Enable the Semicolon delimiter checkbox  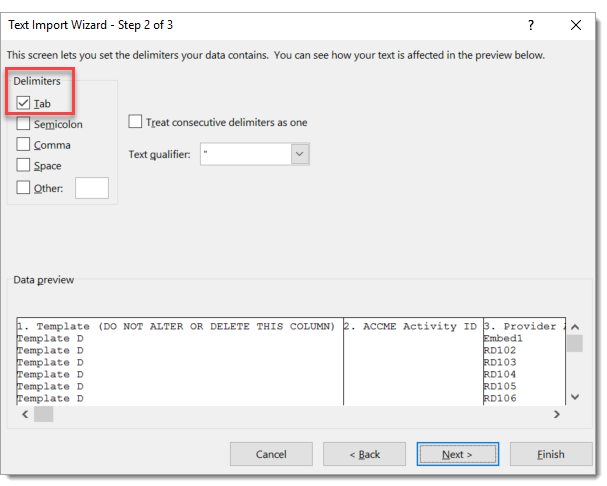(24, 124)
